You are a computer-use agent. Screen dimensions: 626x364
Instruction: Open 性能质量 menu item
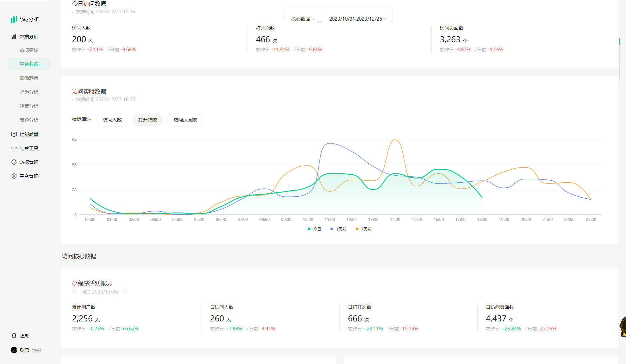(x=29, y=134)
